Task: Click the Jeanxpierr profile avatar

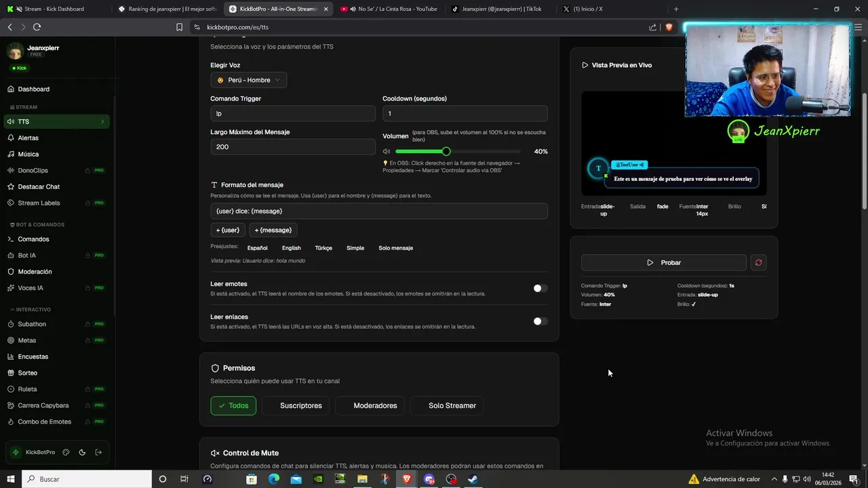Action: (x=15, y=51)
